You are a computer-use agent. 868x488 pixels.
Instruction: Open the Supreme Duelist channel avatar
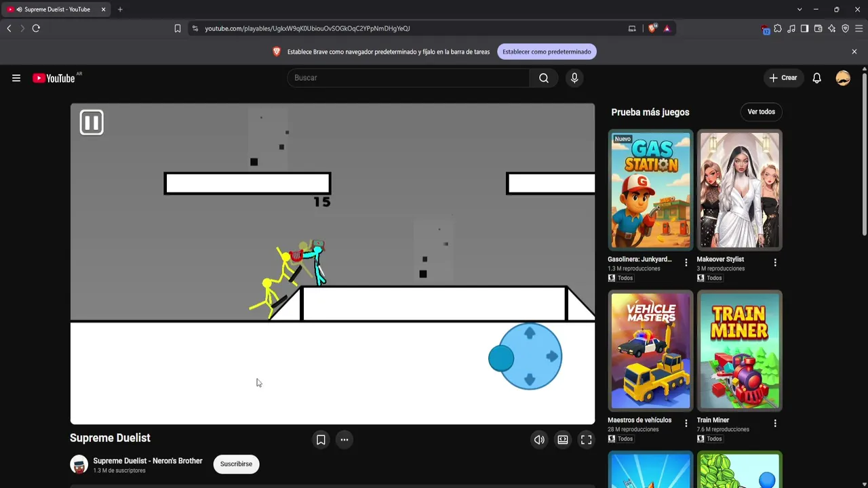79,464
